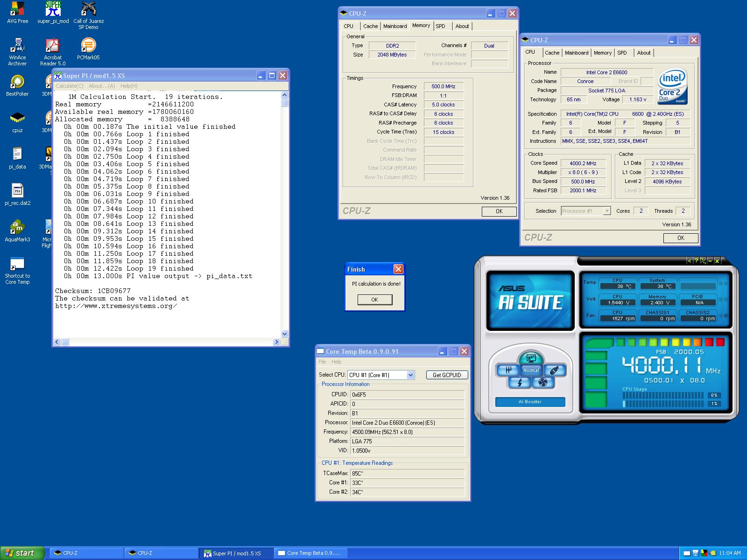The image size is (747, 560).
Task: Click the Get GCPUID button in Core Temp
Action: tap(447, 375)
